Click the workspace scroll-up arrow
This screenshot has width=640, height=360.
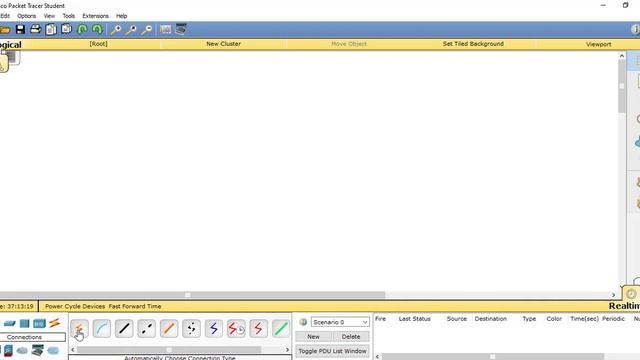point(622,56)
